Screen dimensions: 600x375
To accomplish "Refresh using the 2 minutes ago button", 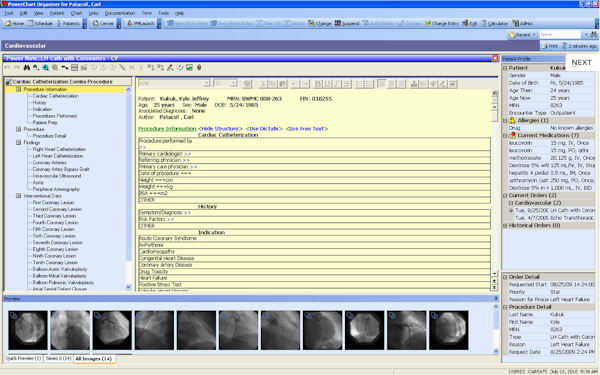I will pyautogui.click(x=579, y=46).
